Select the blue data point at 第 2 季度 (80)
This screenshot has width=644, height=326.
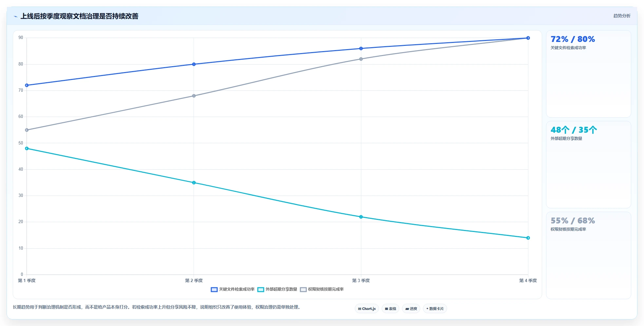(x=194, y=64)
